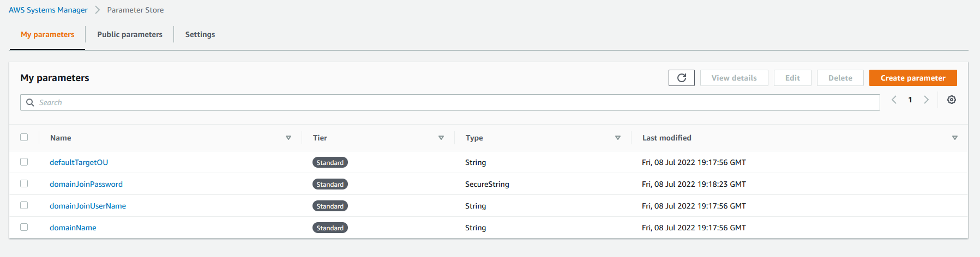Open the Settings tab
The height and width of the screenshot is (257, 980).
click(200, 34)
